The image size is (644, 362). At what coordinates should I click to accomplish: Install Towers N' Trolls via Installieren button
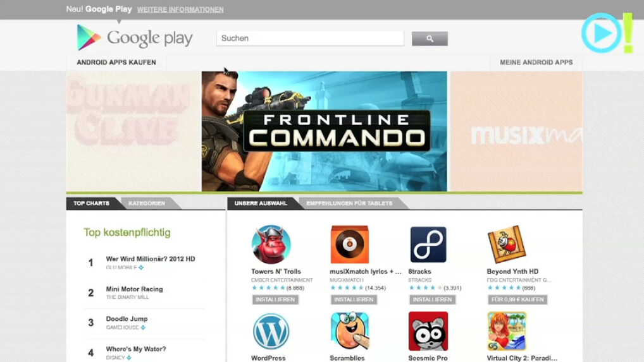pos(275,299)
